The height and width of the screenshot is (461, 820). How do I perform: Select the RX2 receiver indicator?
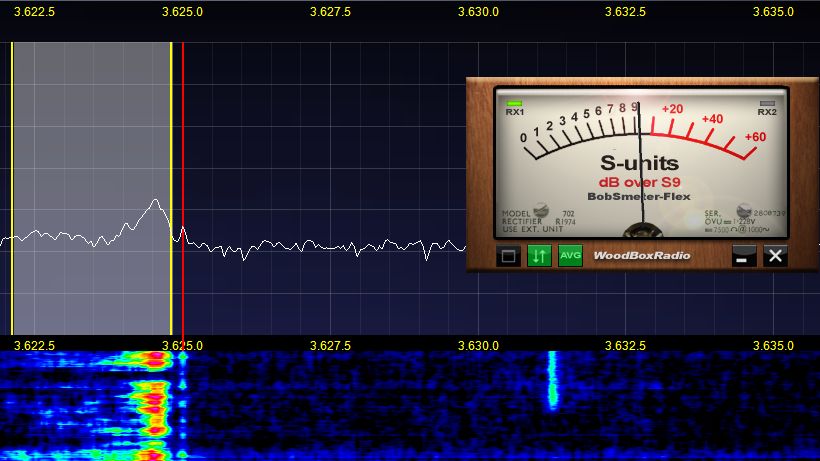pyautogui.click(x=767, y=107)
